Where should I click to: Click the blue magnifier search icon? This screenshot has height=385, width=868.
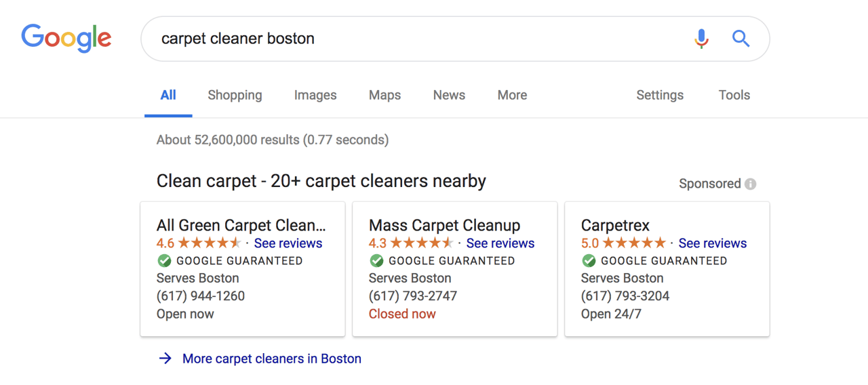click(x=741, y=39)
